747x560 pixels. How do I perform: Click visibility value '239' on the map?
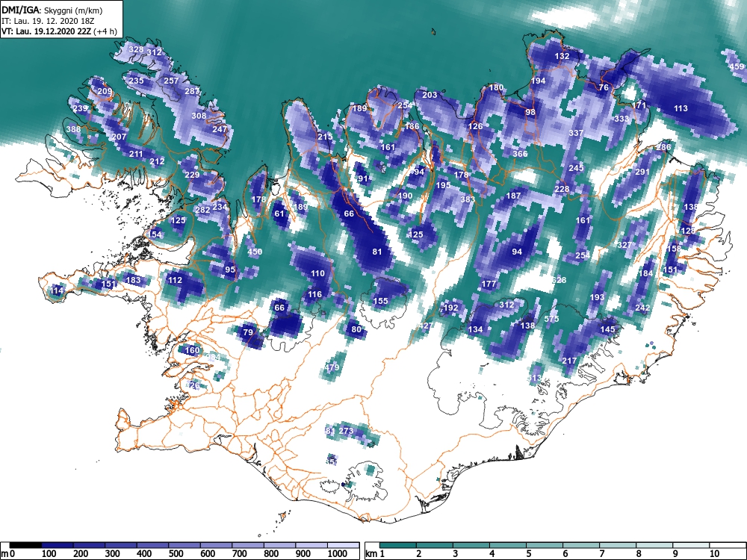click(80, 108)
